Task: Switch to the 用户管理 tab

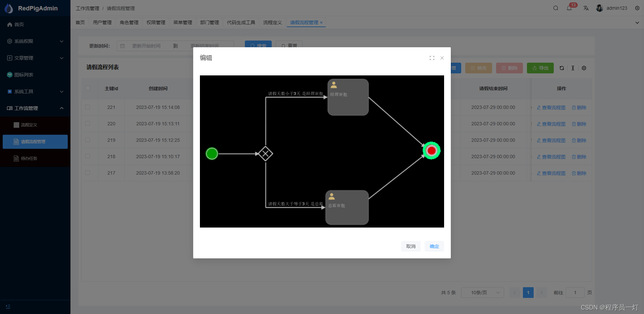Action: 102,22
